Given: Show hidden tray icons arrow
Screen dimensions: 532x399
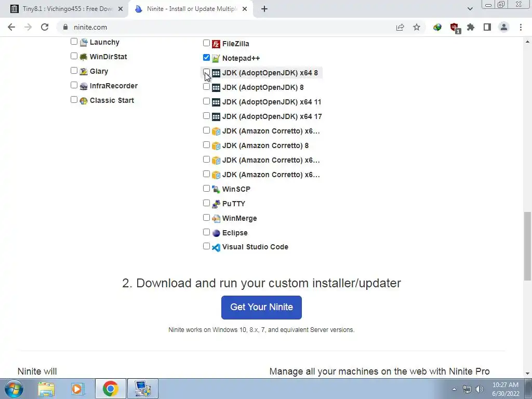Looking at the screenshot, I should [x=454, y=390].
